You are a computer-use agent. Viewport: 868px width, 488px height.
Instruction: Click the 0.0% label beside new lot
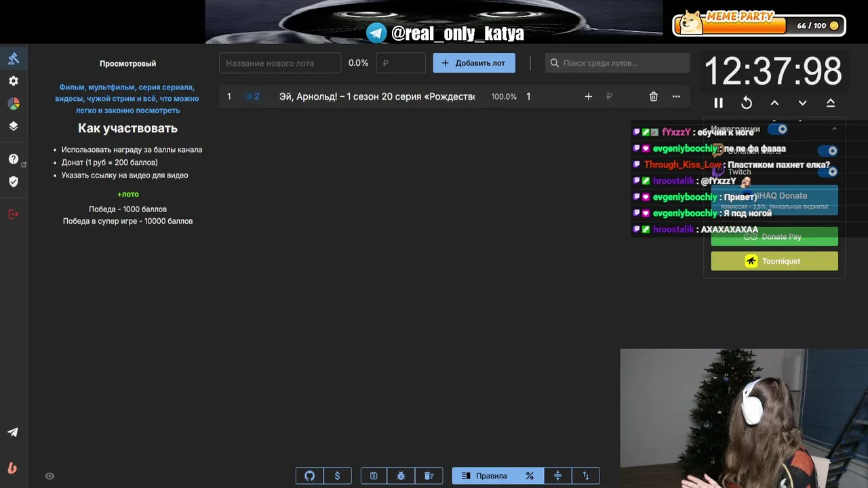coord(358,63)
